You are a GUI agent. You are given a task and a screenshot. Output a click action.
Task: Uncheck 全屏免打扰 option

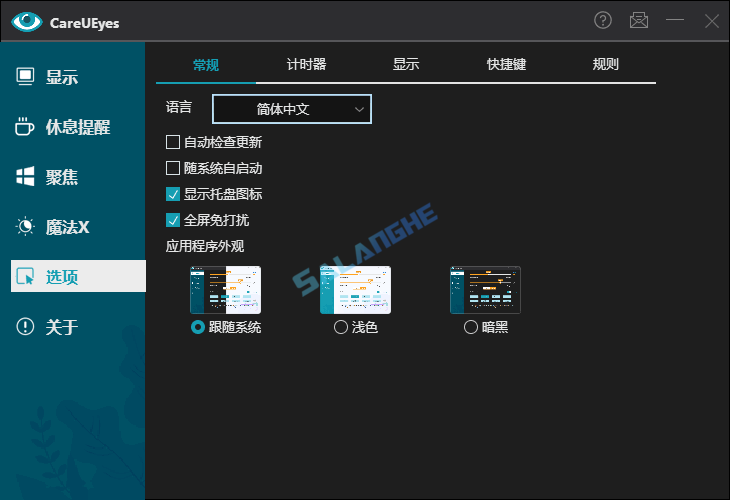click(x=173, y=220)
